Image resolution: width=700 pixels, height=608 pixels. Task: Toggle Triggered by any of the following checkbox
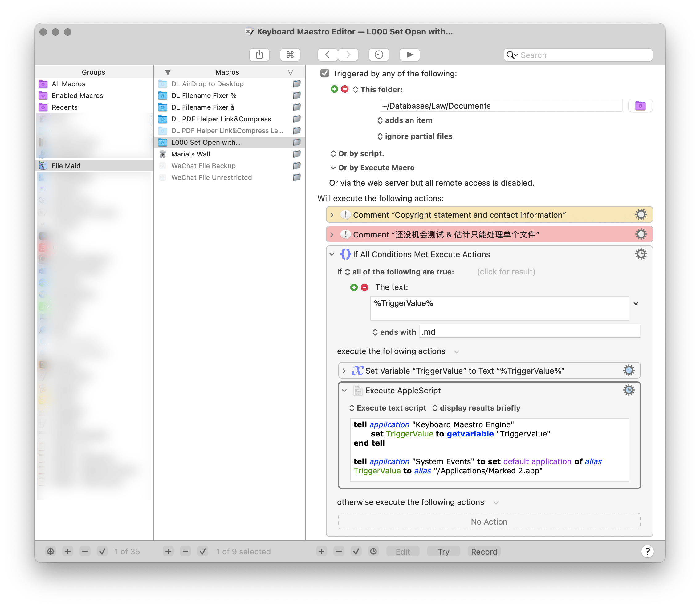point(325,73)
